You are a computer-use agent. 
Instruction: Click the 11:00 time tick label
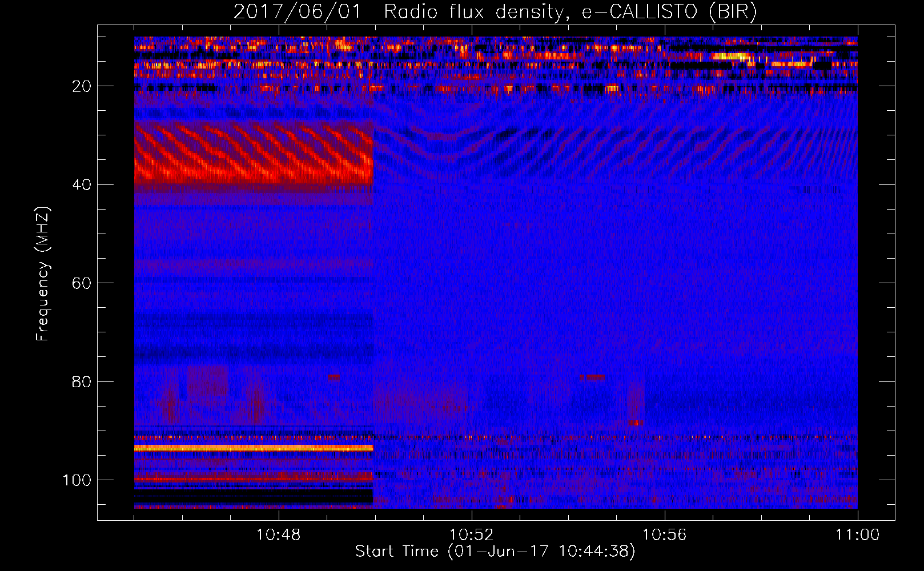(x=858, y=535)
